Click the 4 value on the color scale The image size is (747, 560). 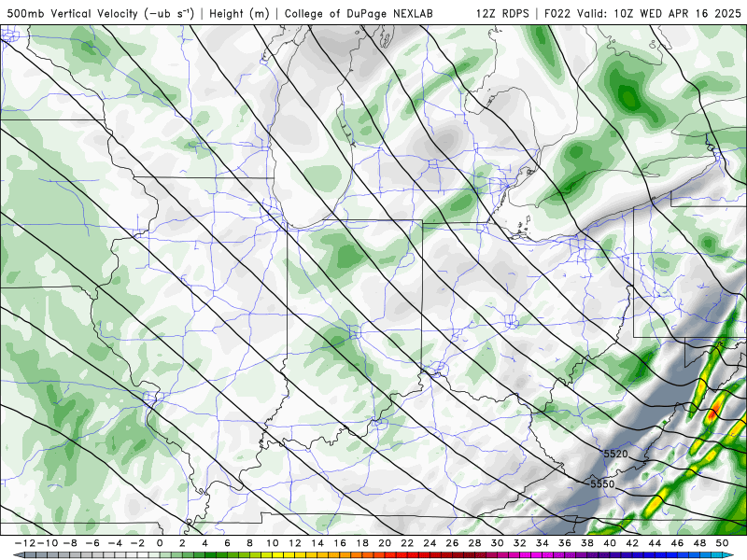(204, 543)
